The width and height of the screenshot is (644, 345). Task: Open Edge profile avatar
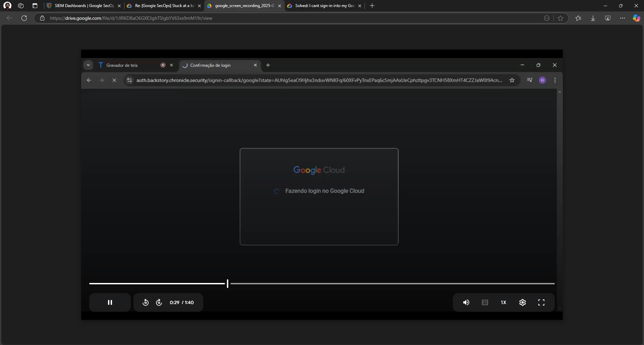point(7,6)
